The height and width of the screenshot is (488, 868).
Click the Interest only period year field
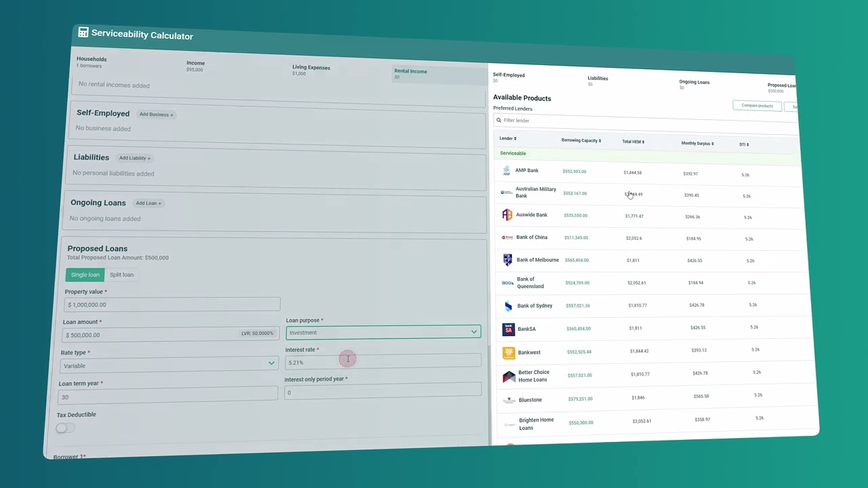[x=382, y=392]
